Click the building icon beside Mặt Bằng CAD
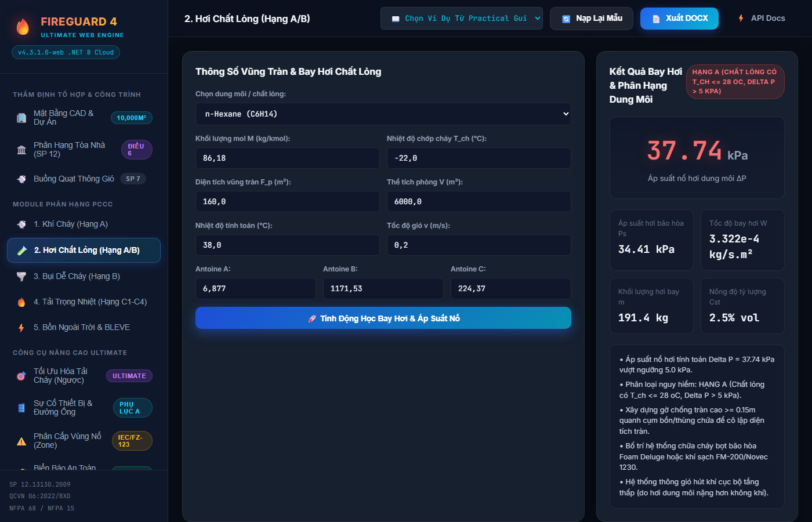Image resolution: width=812 pixels, height=522 pixels. 21,118
